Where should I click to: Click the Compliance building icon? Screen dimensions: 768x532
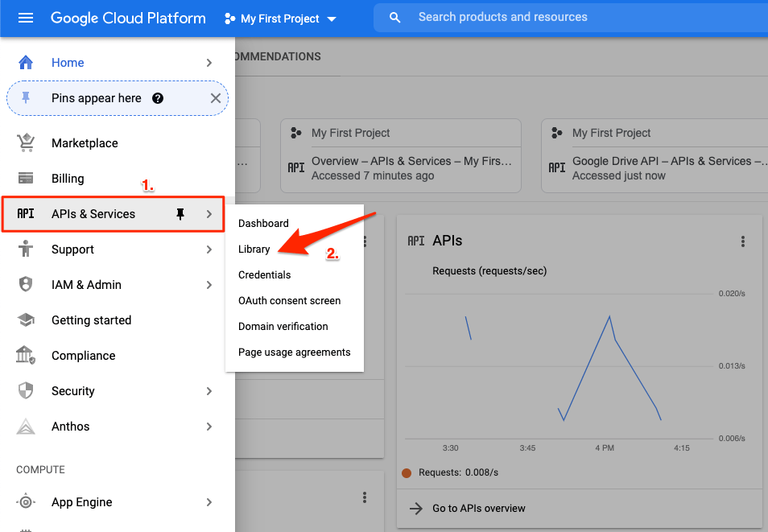[x=26, y=355]
